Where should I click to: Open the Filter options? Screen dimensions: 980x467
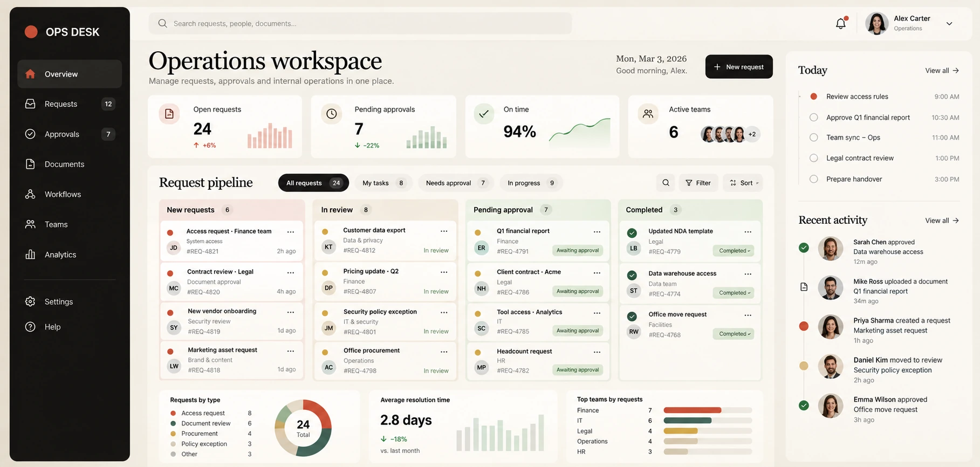click(x=698, y=183)
